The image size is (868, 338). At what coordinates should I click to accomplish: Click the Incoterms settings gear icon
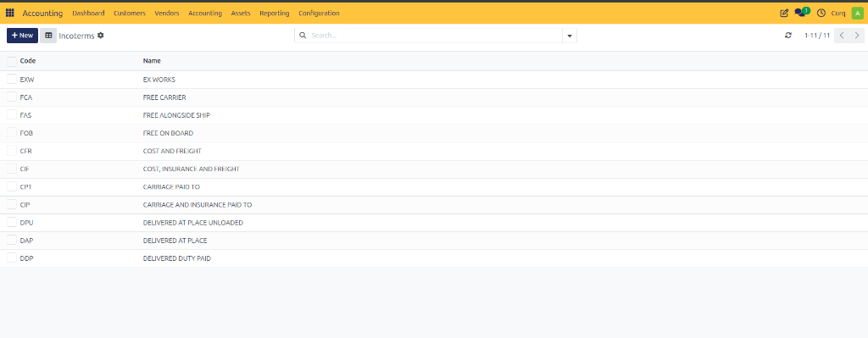[100, 36]
